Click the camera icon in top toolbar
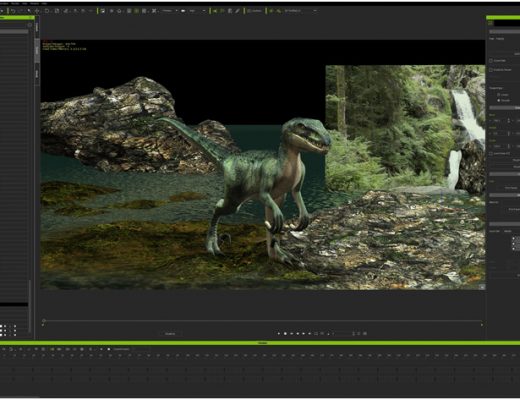 click(x=183, y=11)
